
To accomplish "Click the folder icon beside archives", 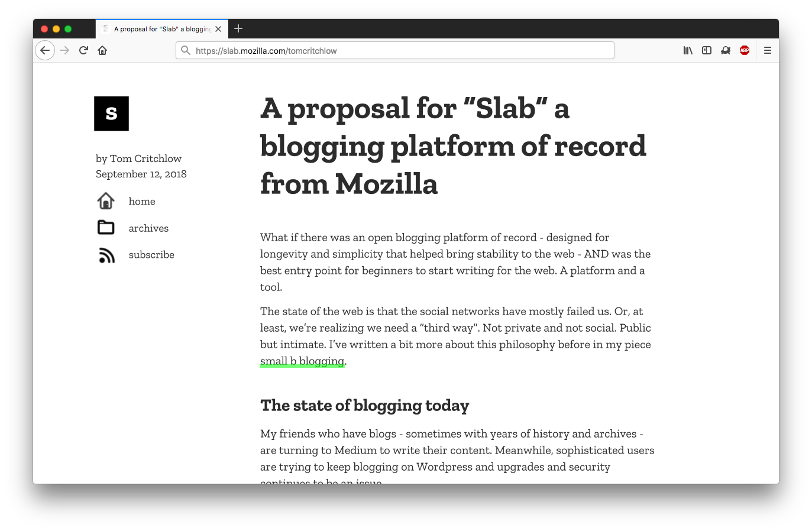I will coord(106,227).
